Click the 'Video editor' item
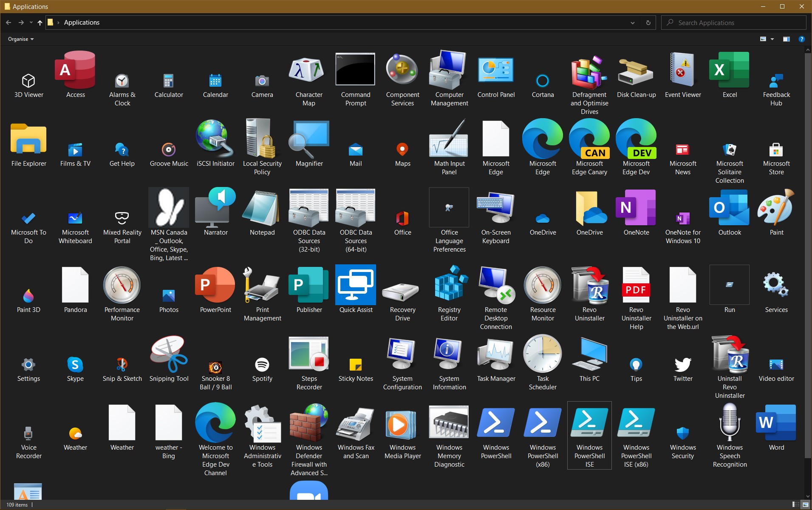Screen dimensions: 812x510 776,369
